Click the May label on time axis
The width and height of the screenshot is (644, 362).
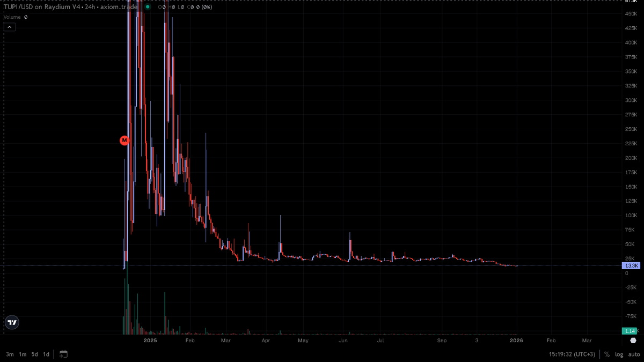coord(303,341)
